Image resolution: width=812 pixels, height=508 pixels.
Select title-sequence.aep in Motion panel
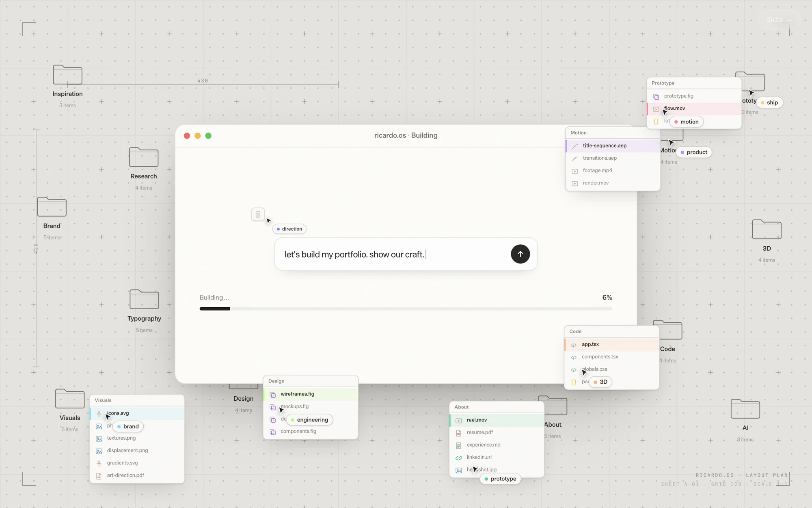point(613,145)
